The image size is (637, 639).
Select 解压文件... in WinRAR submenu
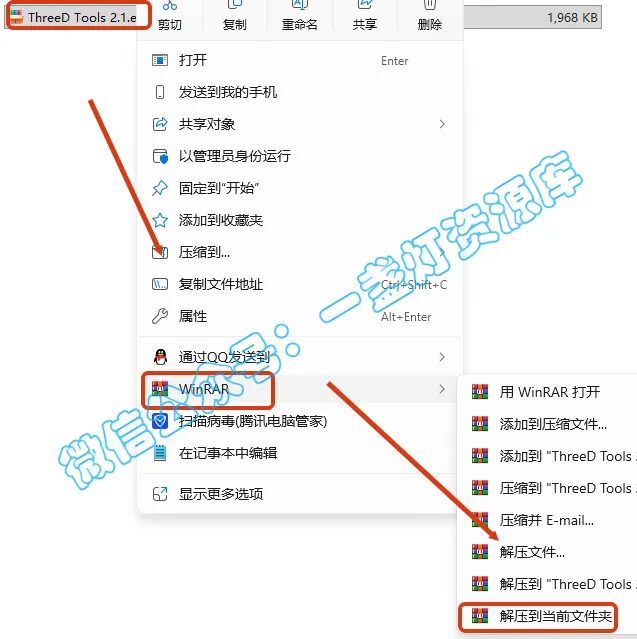pos(547,552)
